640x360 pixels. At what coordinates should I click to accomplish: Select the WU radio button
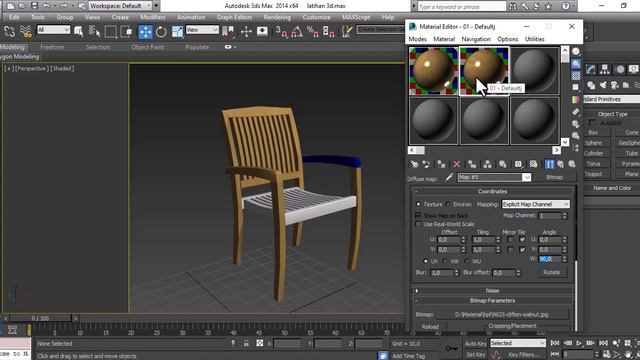467,261
